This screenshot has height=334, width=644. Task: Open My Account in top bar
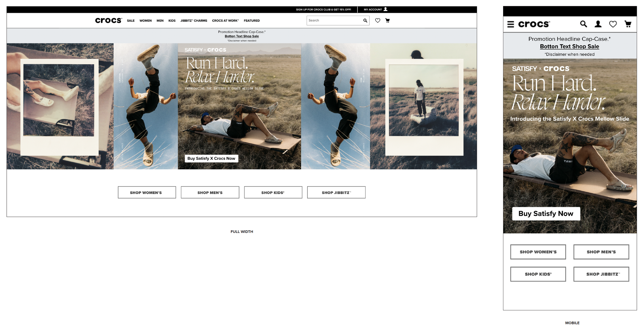coord(375,10)
